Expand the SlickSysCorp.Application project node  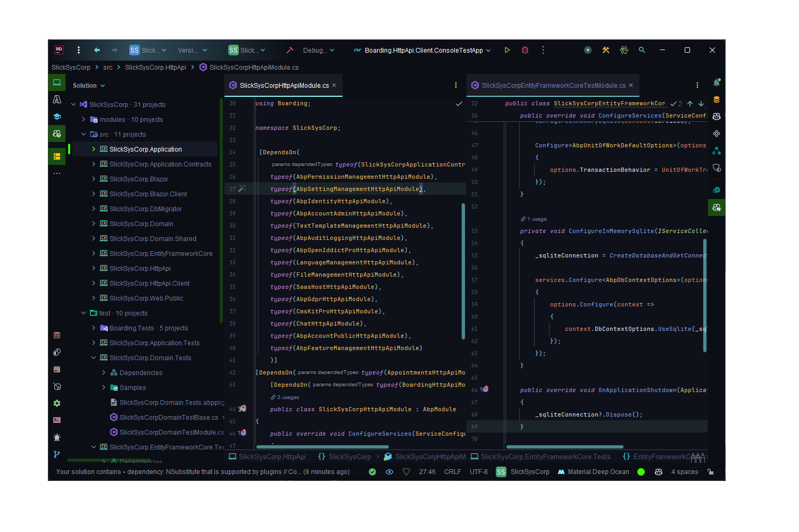94,149
